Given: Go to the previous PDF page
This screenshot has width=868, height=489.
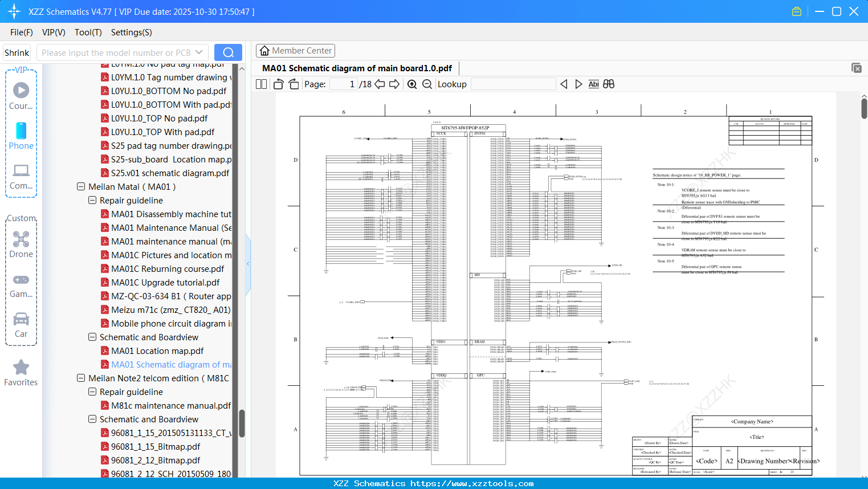Looking at the screenshot, I should (x=380, y=84).
